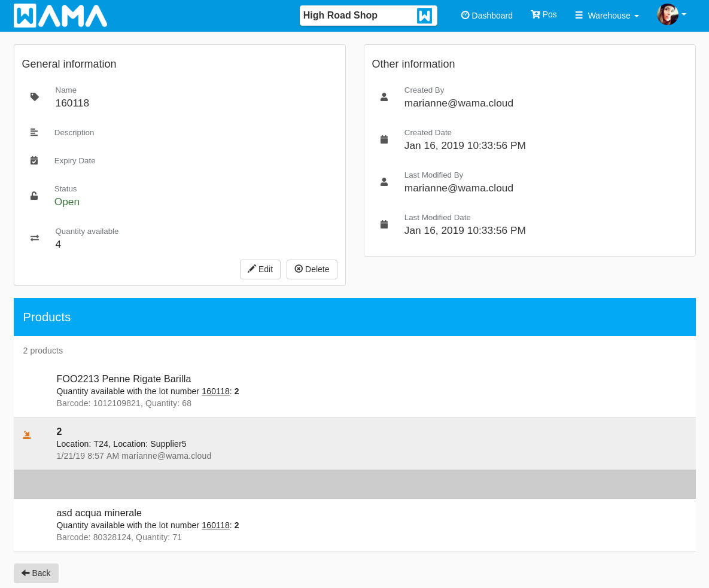This screenshot has height=588, width=709.
Task: Click the name value 160118
Action: click(x=72, y=103)
